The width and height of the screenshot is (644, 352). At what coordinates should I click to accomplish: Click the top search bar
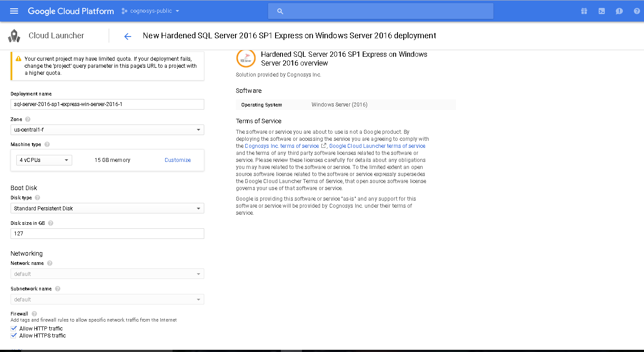pyautogui.click(x=380, y=11)
